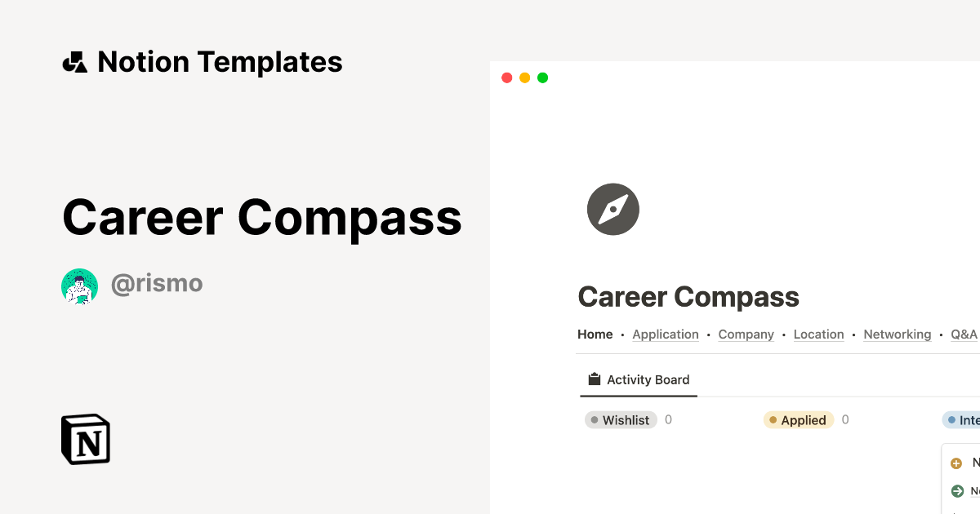
Task: Select the Notion Templates logo icon
Action: point(74,60)
